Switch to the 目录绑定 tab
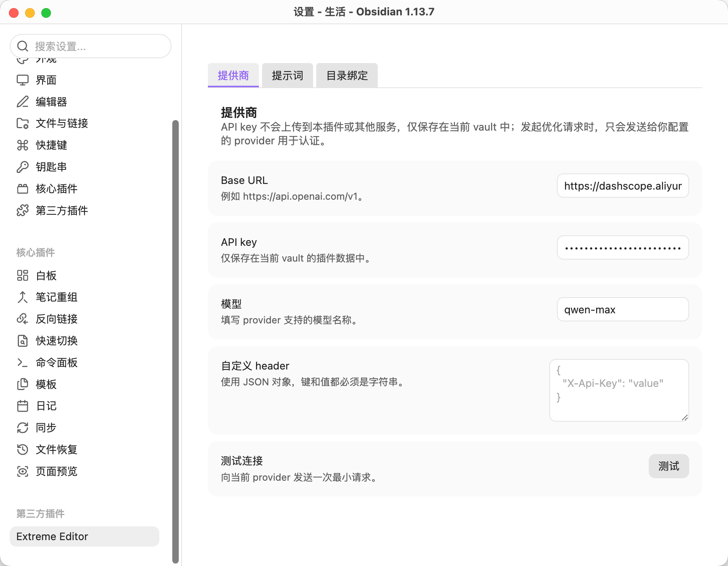 click(x=347, y=75)
